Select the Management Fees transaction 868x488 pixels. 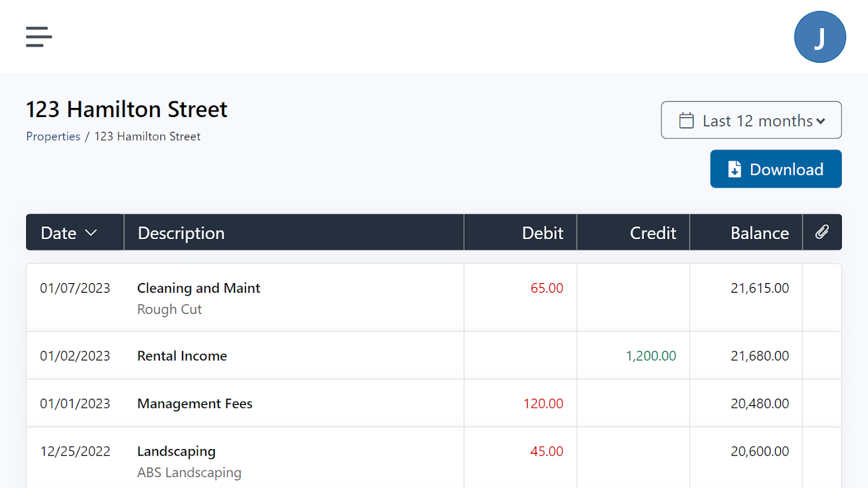pos(195,403)
